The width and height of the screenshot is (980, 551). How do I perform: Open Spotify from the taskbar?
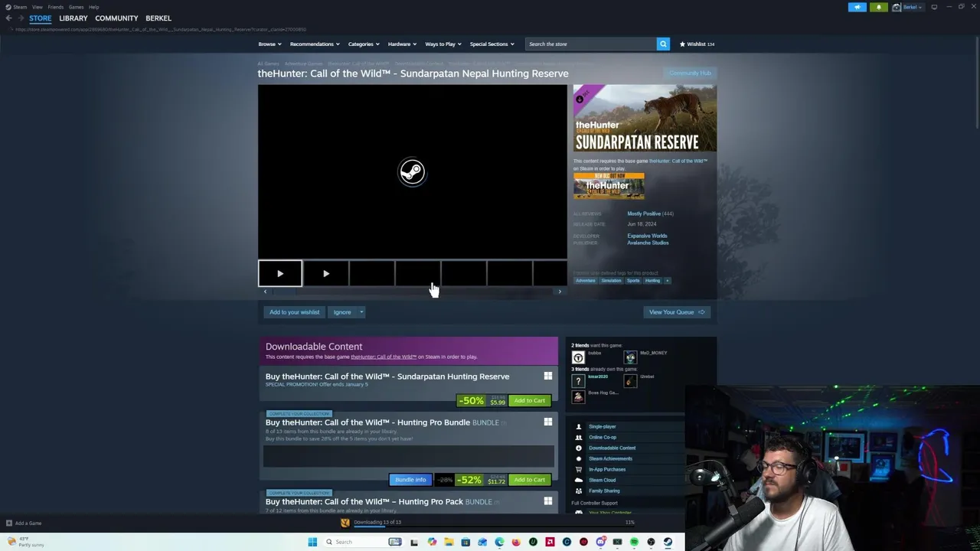[634, 542]
